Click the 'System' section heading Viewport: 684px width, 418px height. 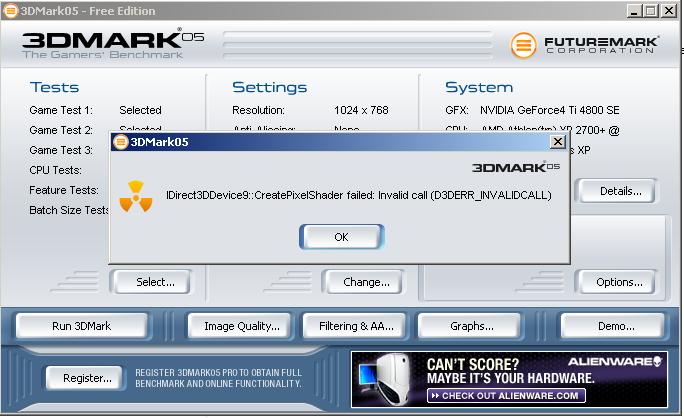tap(479, 88)
